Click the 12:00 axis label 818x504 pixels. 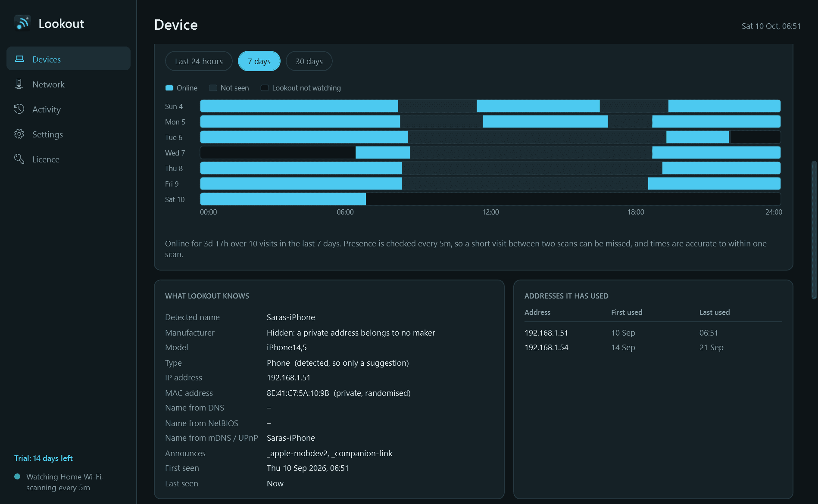490,212
